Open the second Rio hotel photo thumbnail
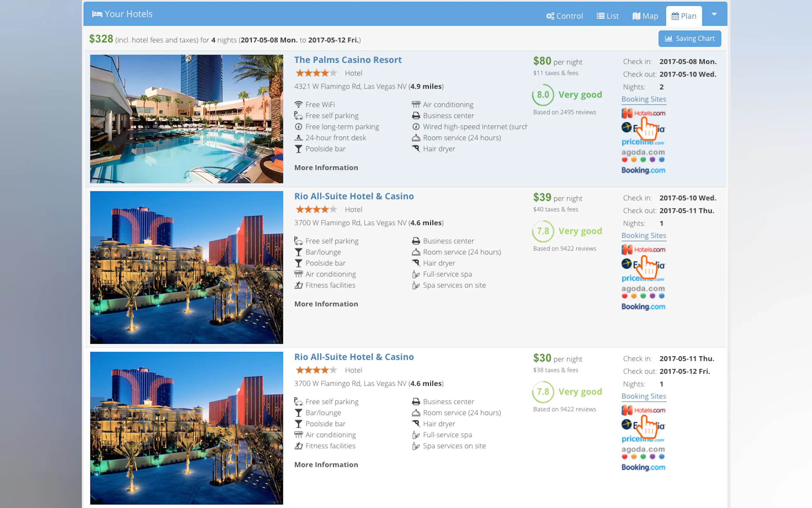812x508 pixels. (x=186, y=428)
